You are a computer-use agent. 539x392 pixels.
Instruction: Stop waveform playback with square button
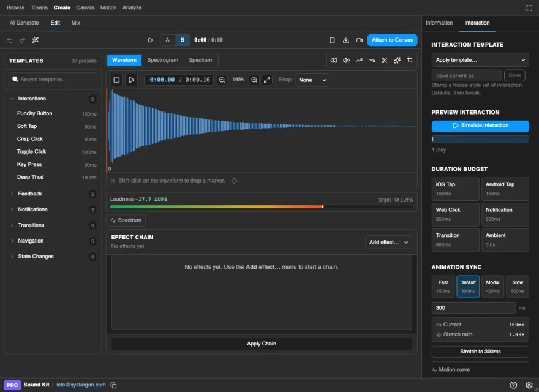[116, 80]
